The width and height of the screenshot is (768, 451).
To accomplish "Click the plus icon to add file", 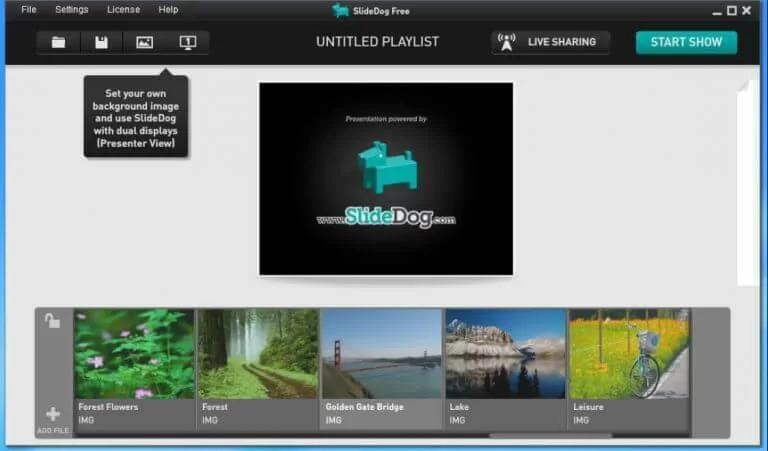I will point(53,414).
